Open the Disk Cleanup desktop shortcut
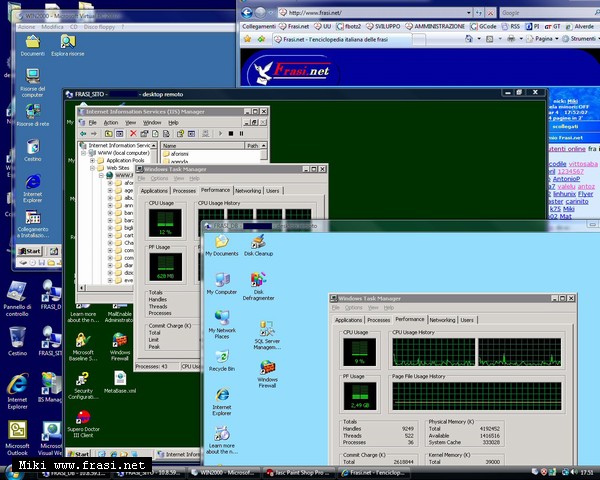Image resolution: width=600 pixels, height=480 pixels. click(x=258, y=242)
